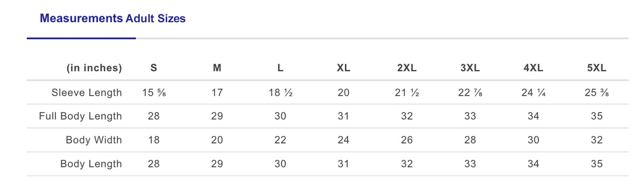
Task: Select the 25 ⅜ sleeve length value
Action: point(597,93)
